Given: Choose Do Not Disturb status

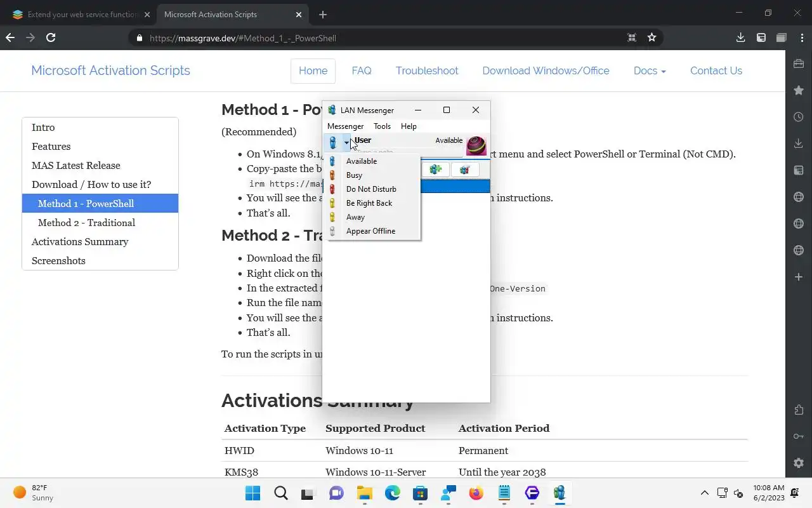Looking at the screenshot, I should [x=373, y=189].
